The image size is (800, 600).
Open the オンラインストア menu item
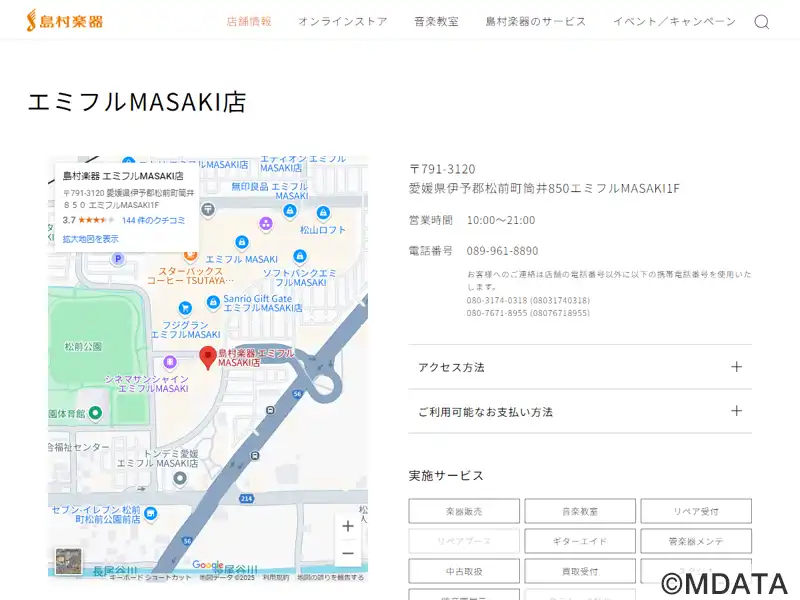click(343, 21)
